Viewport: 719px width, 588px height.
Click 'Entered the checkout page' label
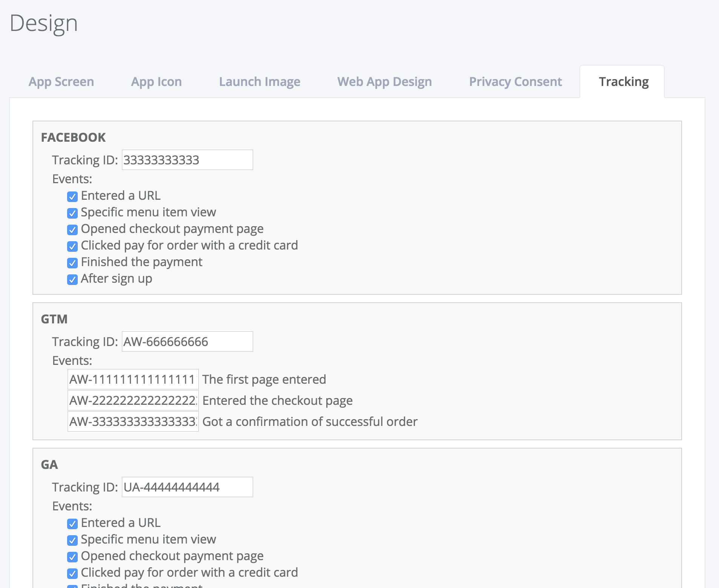[278, 400]
